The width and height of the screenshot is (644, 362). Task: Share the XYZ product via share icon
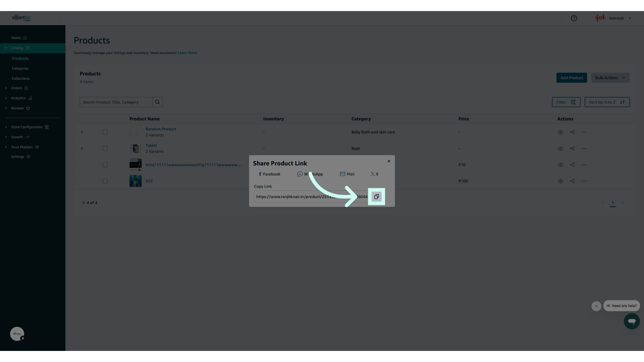point(572,181)
